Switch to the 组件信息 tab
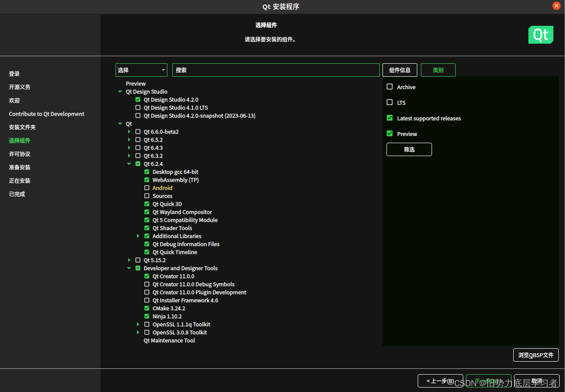 click(400, 70)
